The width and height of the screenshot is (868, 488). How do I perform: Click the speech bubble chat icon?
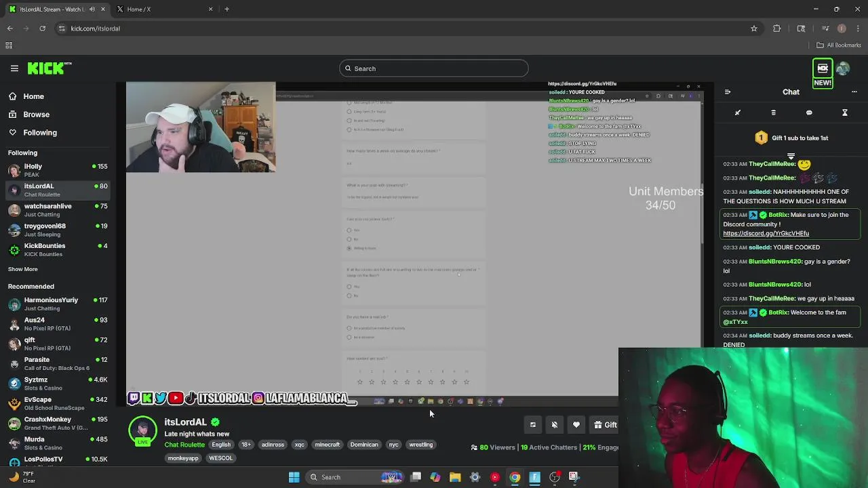pos(809,113)
